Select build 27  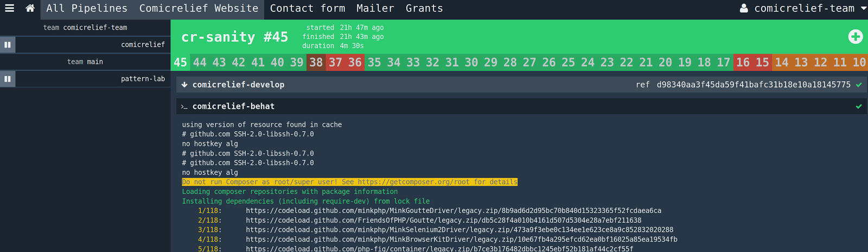coord(530,62)
